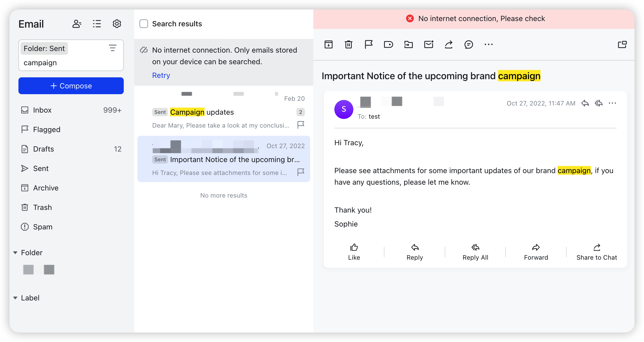Archive the open email using the toolbar icon
The height and width of the screenshot is (342, 644).
(x=329, y=44)
